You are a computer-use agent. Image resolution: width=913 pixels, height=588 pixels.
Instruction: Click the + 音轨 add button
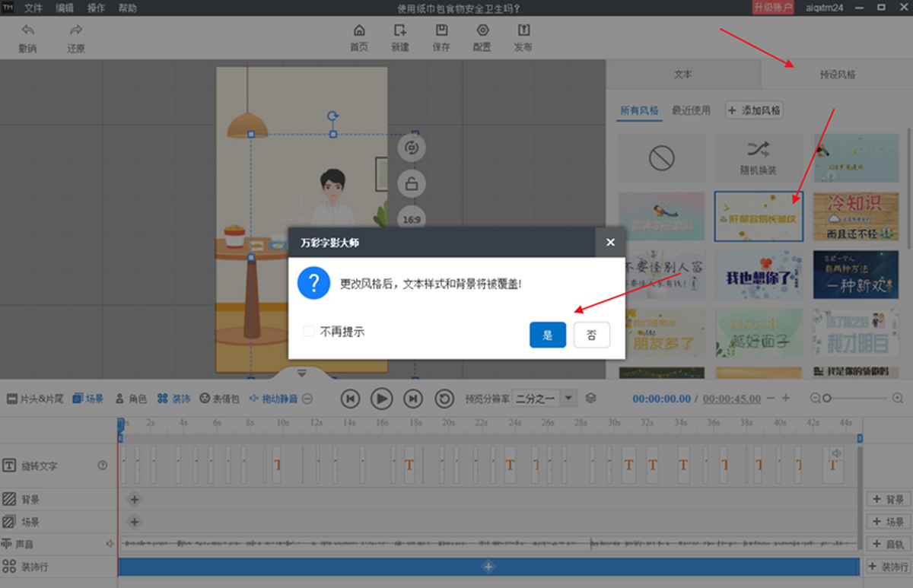[888, 544]
